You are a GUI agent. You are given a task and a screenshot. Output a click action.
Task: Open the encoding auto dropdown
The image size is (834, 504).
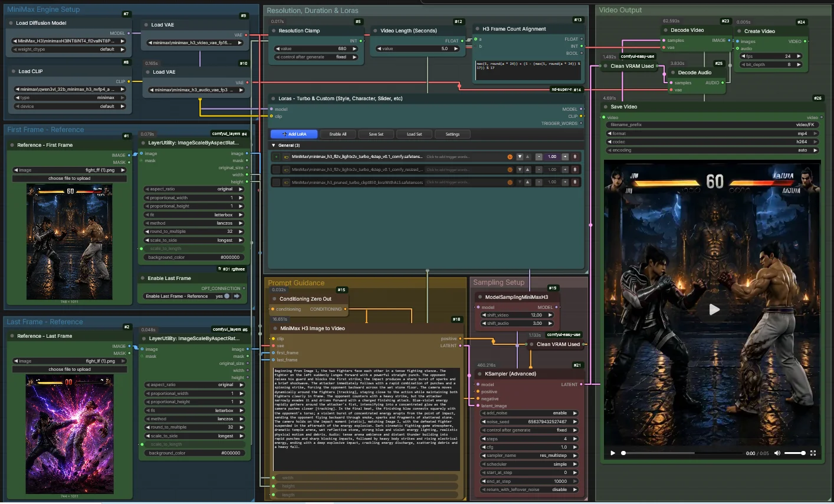pos(712,150)
